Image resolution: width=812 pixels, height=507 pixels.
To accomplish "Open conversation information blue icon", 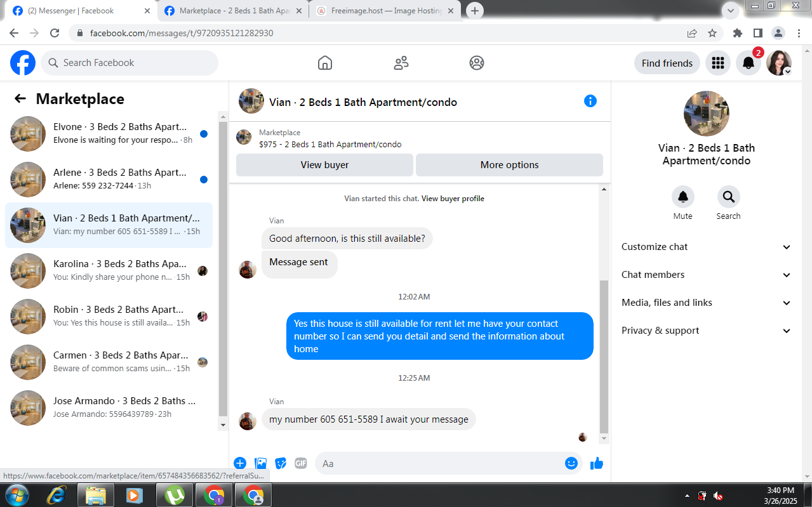I will coord(590,101).
